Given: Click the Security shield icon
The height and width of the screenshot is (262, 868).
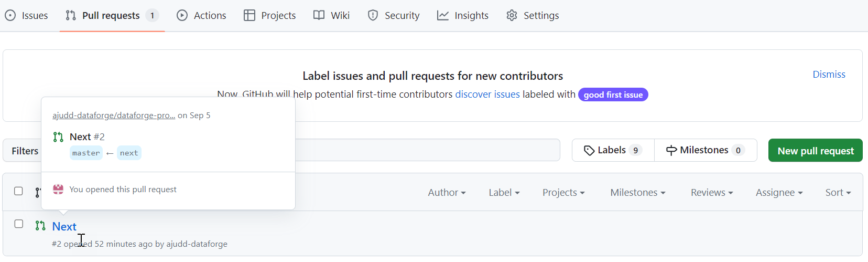Looking at the screenshot, I should click(x=373, y=16).
